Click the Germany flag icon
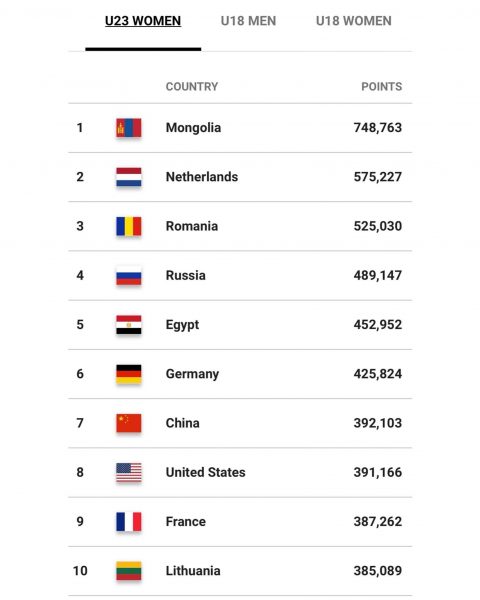 click(129, 374)
